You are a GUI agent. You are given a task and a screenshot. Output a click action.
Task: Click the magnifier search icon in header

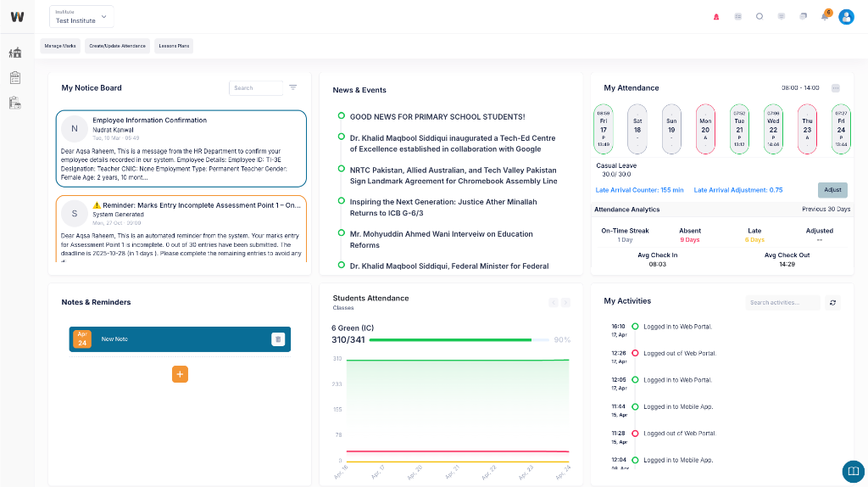click(x=759, y=17)
